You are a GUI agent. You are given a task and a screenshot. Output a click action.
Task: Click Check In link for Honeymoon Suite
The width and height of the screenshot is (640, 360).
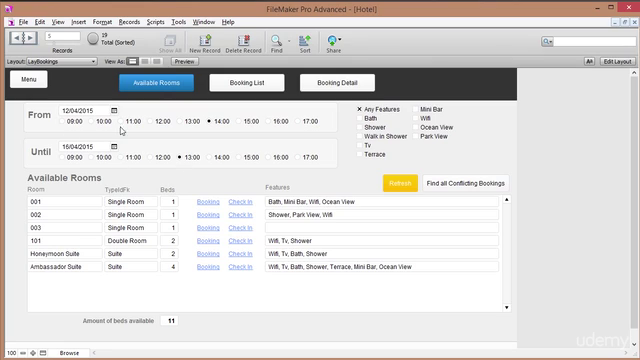[x=240, y=254]
